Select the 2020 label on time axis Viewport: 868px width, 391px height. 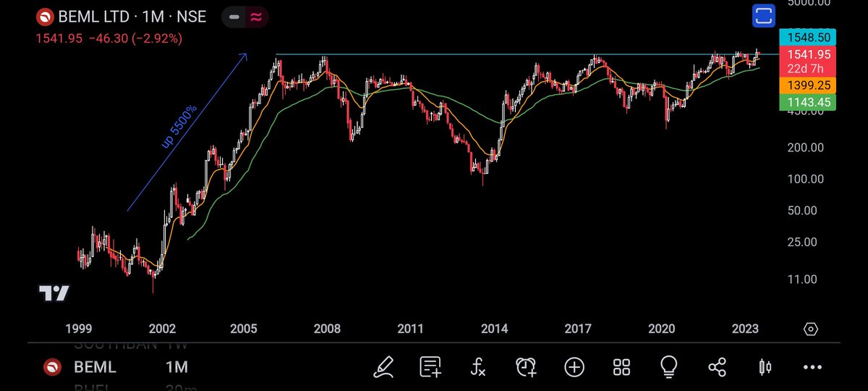click(661, 329)
